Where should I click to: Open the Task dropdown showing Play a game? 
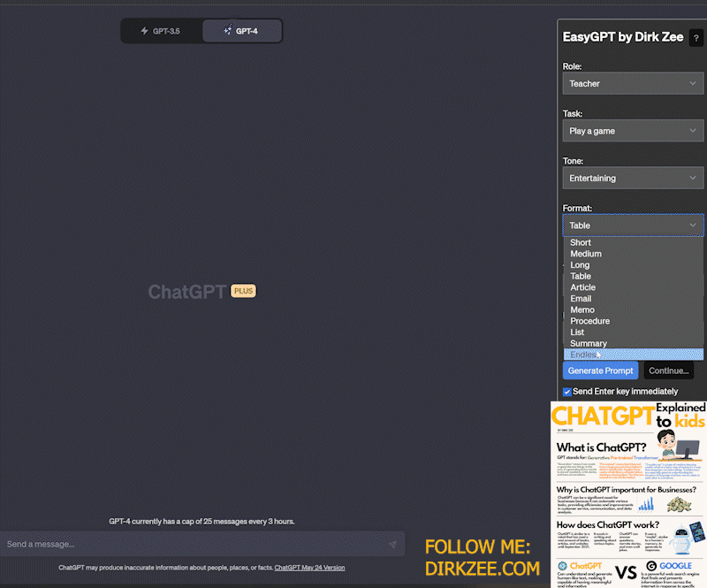[633, 131]
